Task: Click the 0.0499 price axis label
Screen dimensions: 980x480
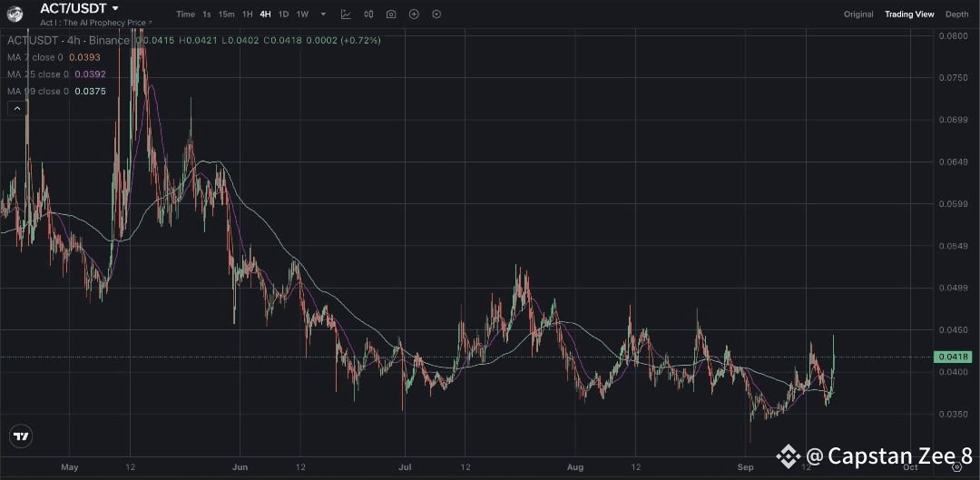Action: point(953,289)
